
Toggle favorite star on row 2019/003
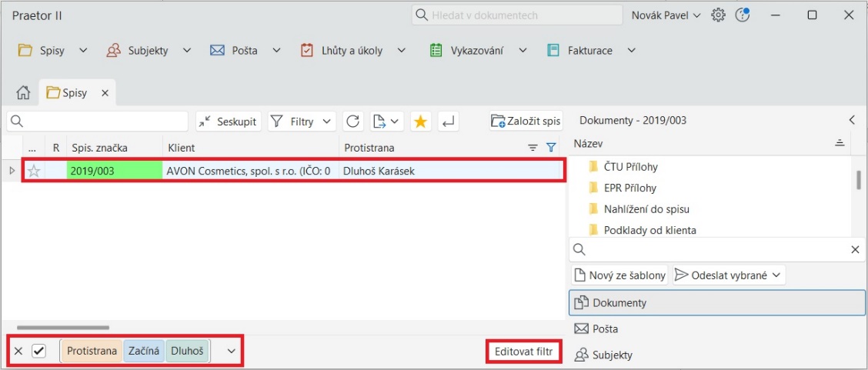[x=34, y=172]
